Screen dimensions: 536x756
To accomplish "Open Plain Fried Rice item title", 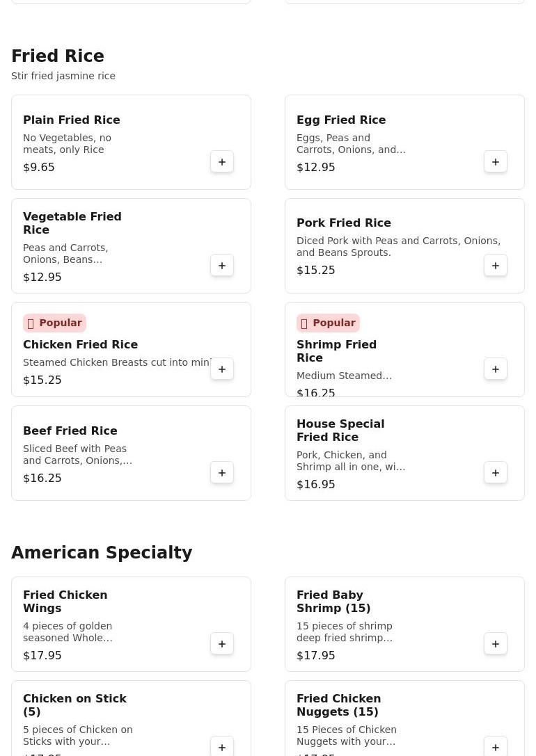I will click(x=71, y=120).
